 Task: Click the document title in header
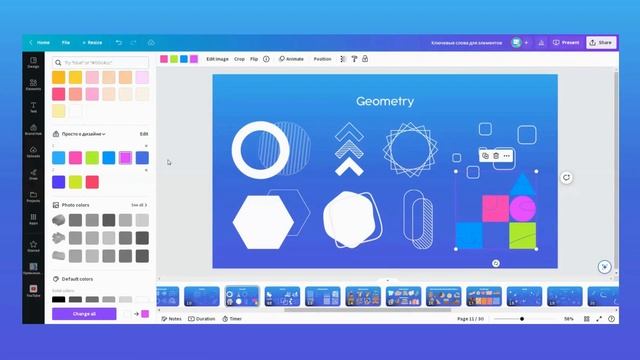[x=467, y=42]
